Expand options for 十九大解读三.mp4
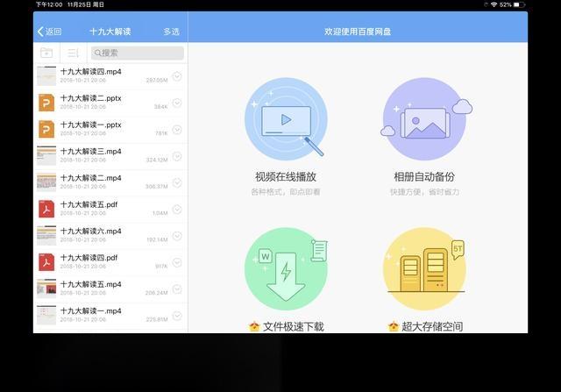 (177, 156)
